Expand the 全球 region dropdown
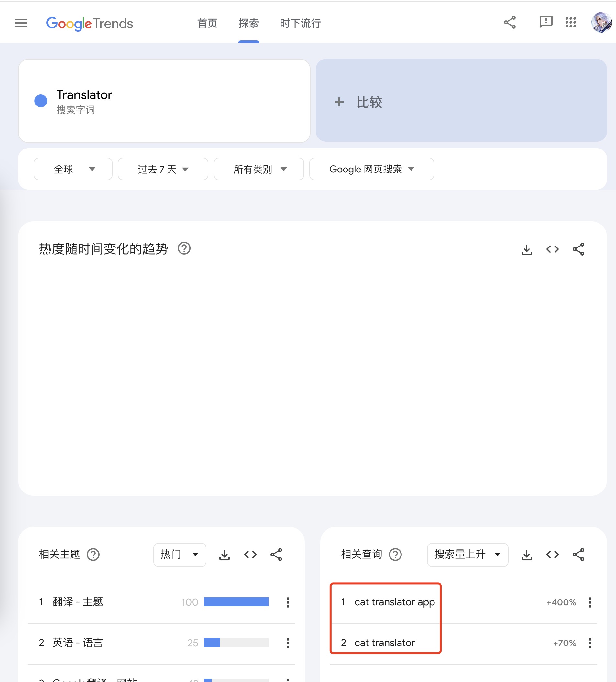The image size is (616, 682). (73, 169)
